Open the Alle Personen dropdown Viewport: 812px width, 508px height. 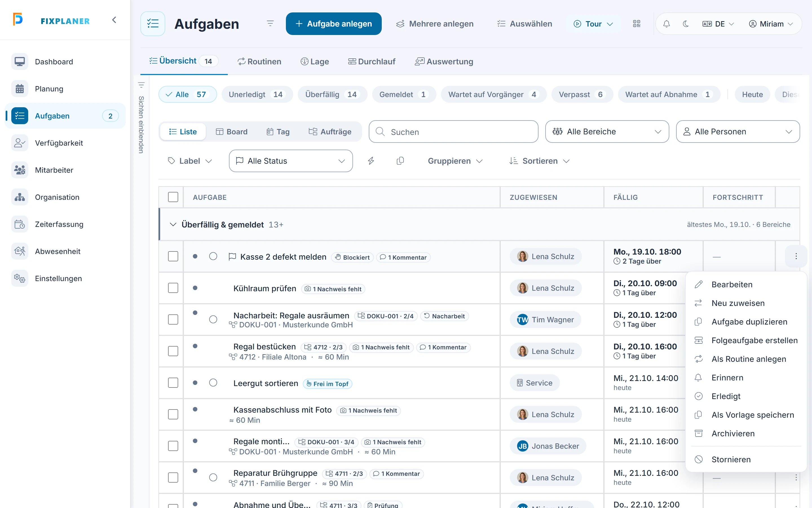point(738,132)
